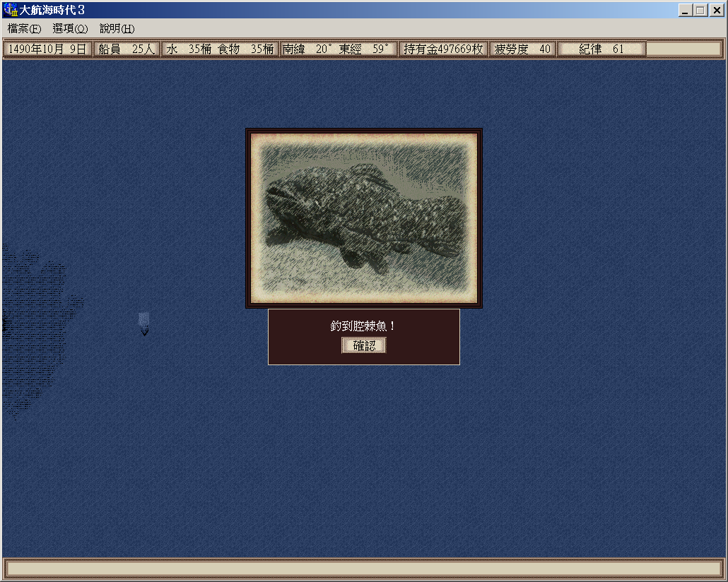Click the coelacanth fish picture
The width and height of the screenshot is (728, 582).
coord(364,218)
